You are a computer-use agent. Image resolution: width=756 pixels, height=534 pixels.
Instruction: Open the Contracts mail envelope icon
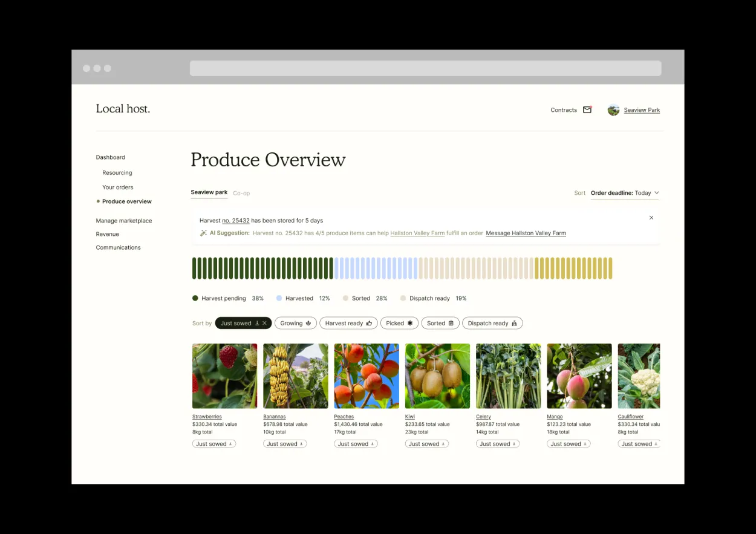(587, 110)
